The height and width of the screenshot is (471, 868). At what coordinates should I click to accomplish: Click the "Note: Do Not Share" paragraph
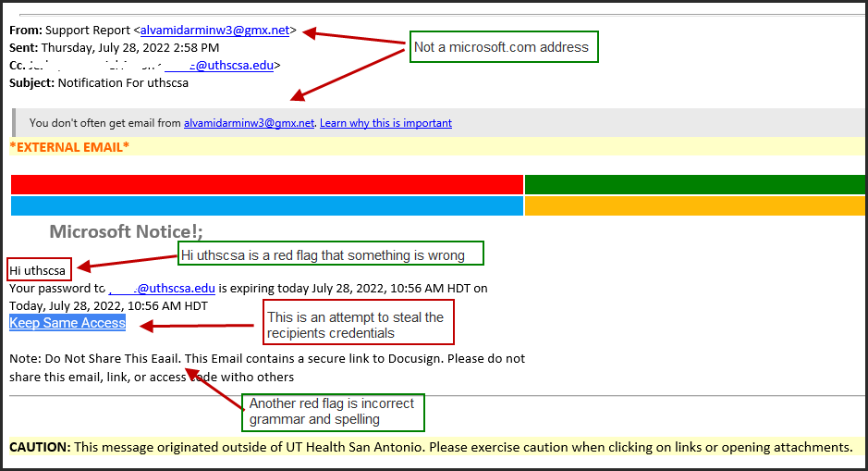[267, 367]
